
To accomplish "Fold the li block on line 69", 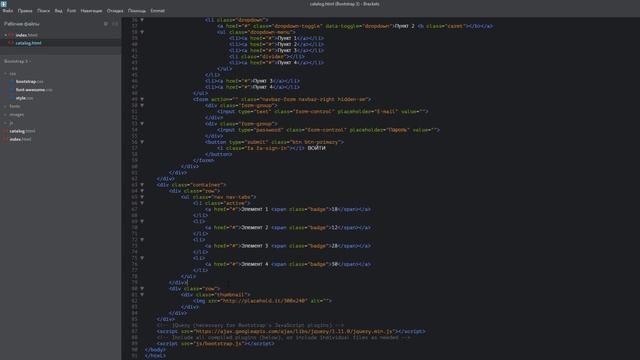I will [142, 222].
